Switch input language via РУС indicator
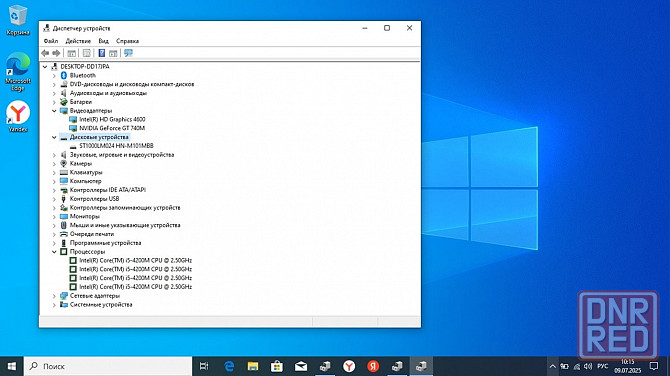 point(602,366)
